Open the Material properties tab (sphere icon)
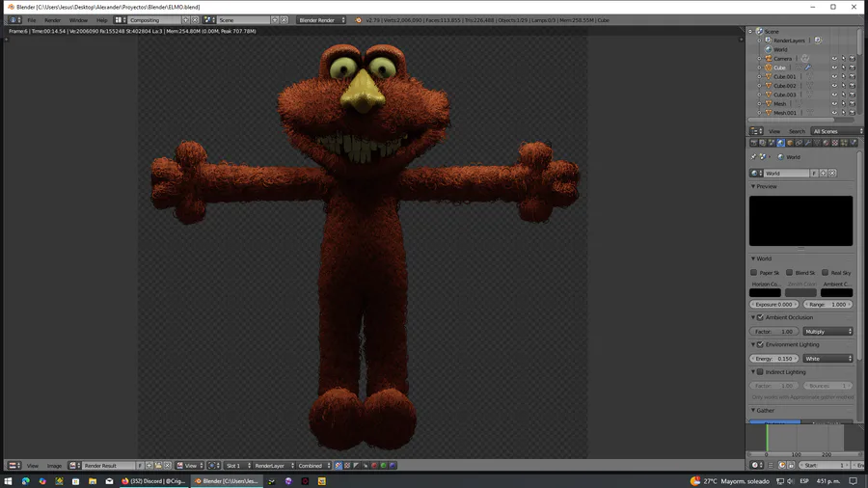The width and height of the screenshot is (868, 488). point(826,143)
